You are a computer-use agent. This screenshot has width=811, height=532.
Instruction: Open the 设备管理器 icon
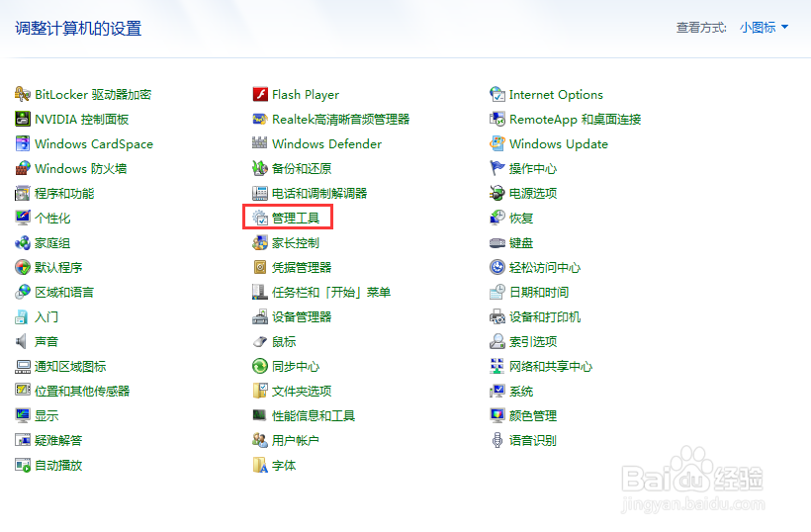click(x=260, y=316)
